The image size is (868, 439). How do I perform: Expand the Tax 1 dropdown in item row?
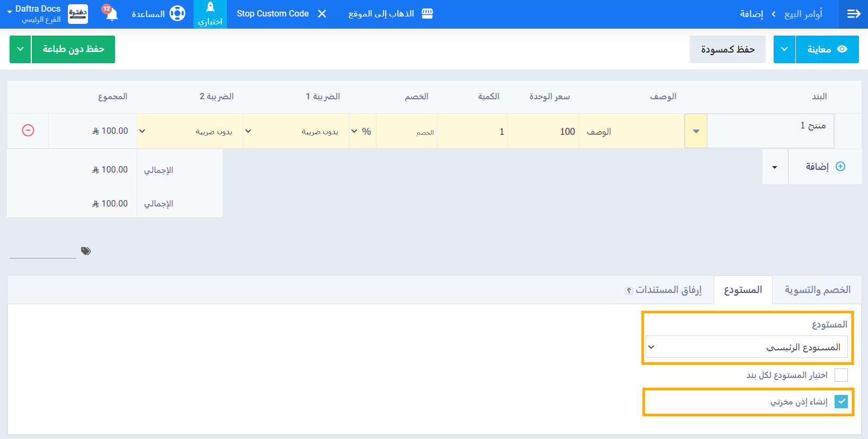coord(296,131)
